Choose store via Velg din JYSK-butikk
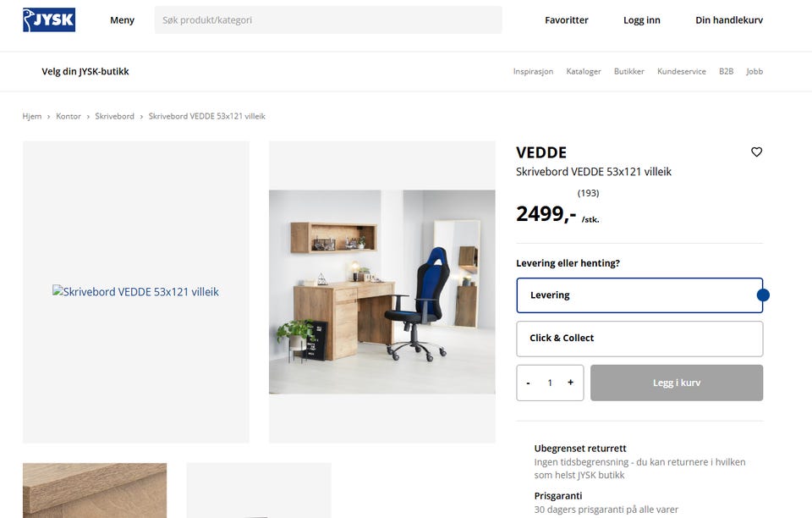The height and width of the screenshot is (518, 812). pos(85,71)
